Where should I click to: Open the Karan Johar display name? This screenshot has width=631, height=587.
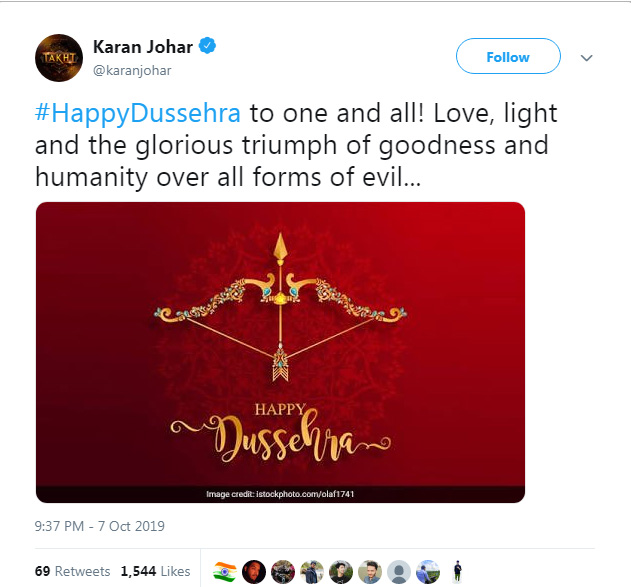[x=143, y=47]
